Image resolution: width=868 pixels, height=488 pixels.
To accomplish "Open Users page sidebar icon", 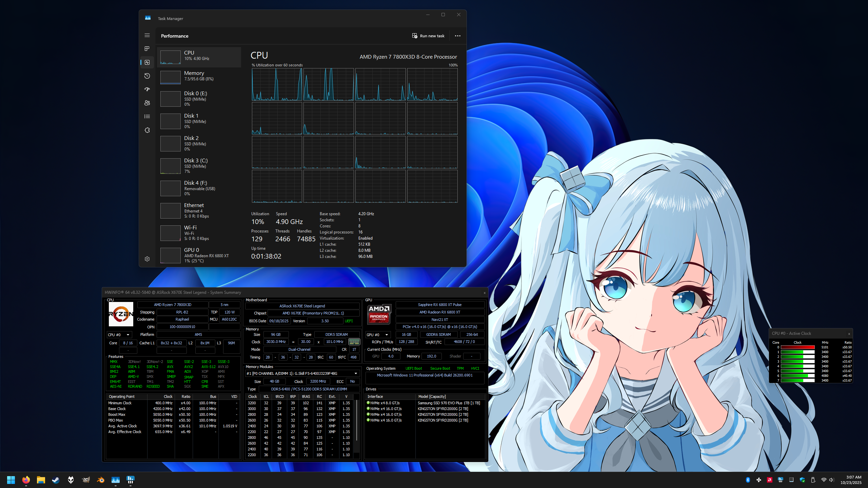I will click(147, 103).
